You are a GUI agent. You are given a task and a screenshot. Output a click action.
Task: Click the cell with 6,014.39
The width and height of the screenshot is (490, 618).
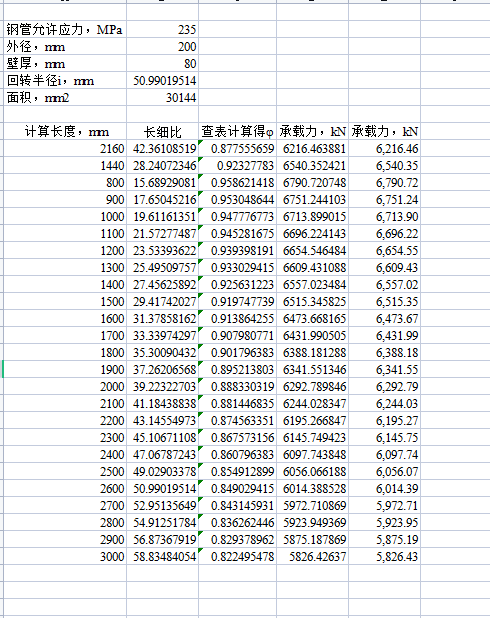[385, 488]
